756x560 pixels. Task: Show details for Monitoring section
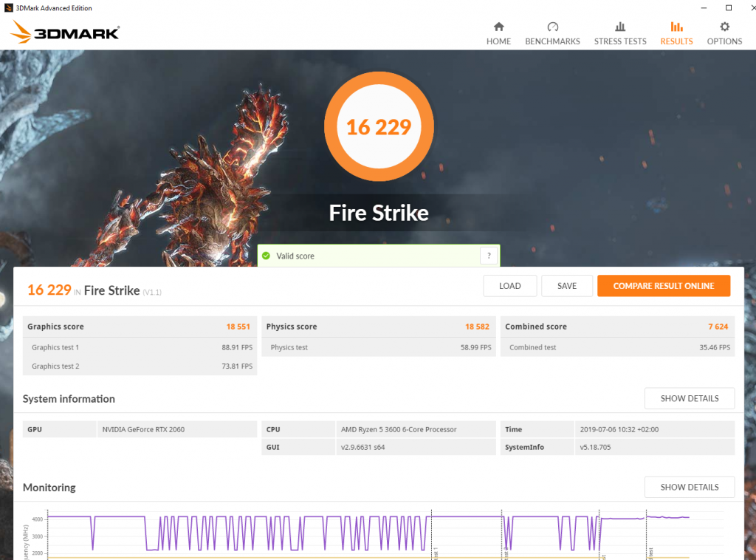click(x=689, y=487)
